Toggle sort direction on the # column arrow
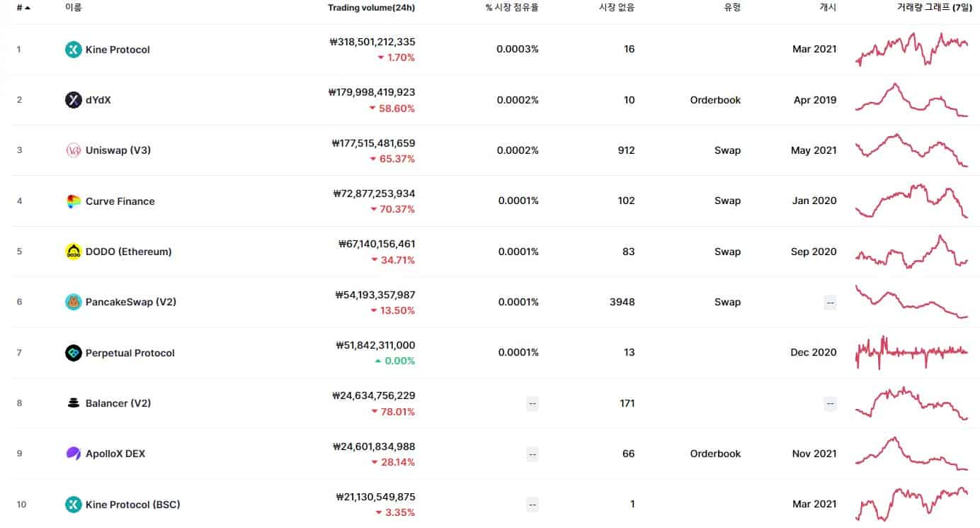This screenshot has width=980, height=528. [26, 8]
